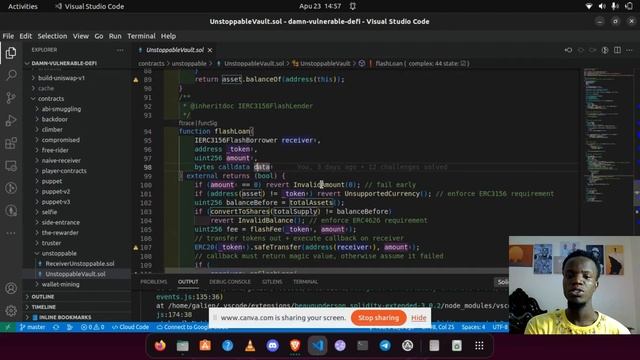Open the Terminal menu
Screen dimensions: 640x360
coord(141,36)
